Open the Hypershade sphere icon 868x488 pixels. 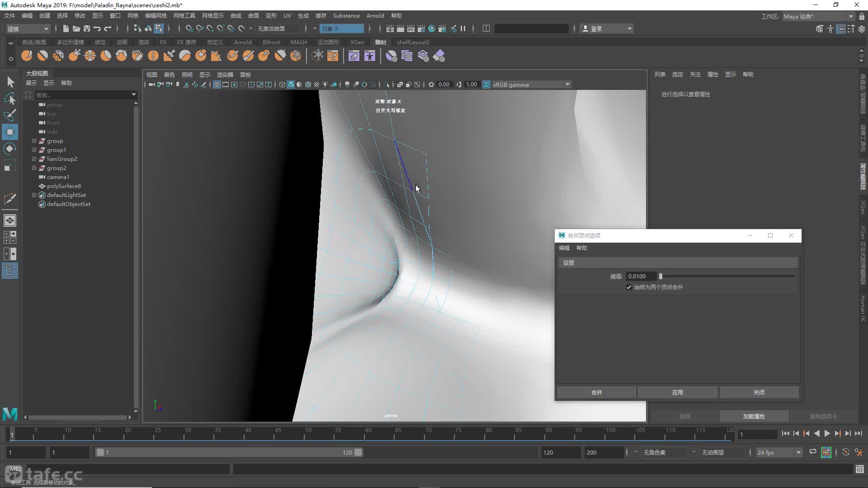coord(432,28)
